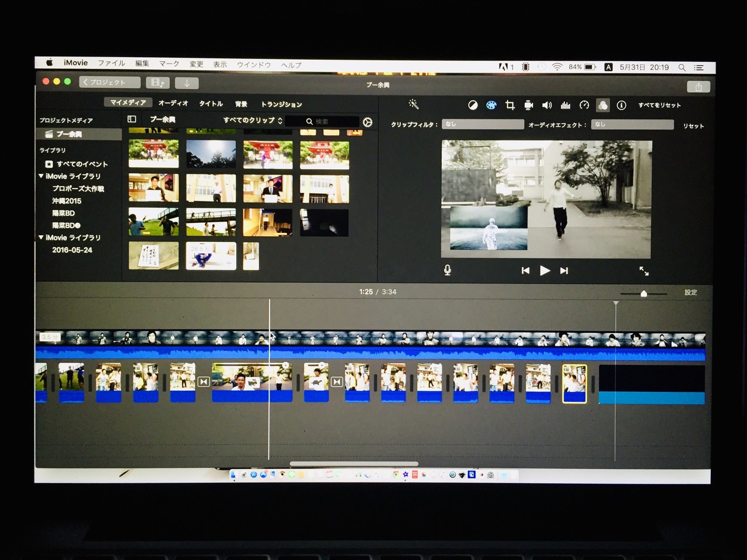This screenshot has width=747, height=560.
Task: Click the timeline horizontal scrollbar
Action: [x=354, y=464]
